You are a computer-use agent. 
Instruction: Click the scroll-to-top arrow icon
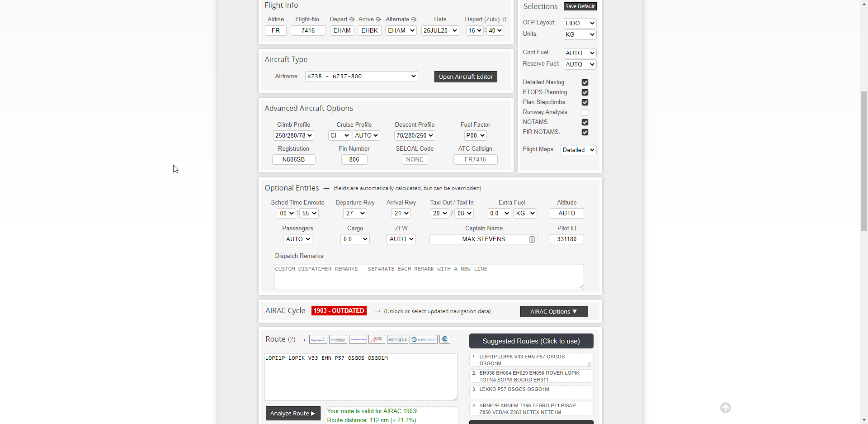pos(726,408)
